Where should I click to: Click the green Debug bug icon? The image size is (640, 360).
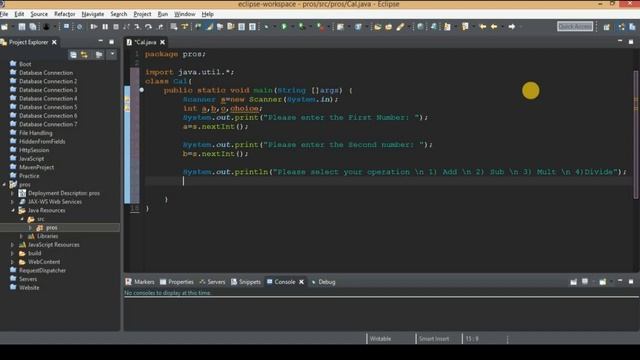302,27
